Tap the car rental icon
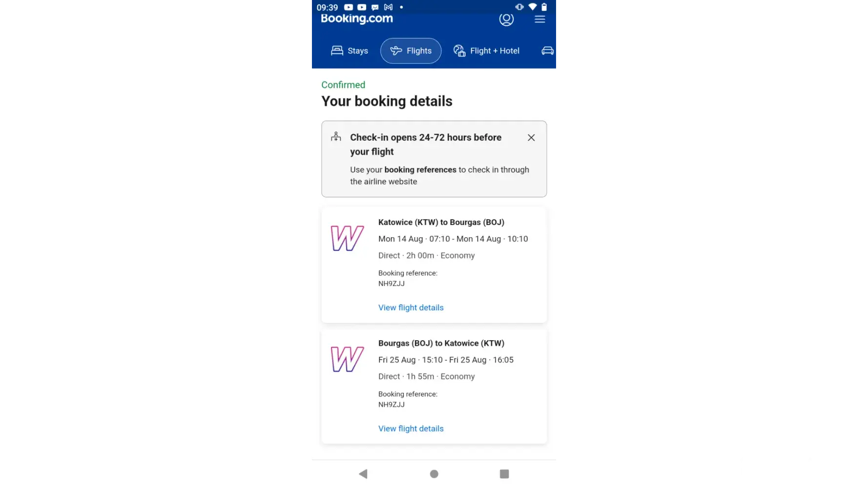The width and height of the screenshot is (868, 488). (547, 51)
